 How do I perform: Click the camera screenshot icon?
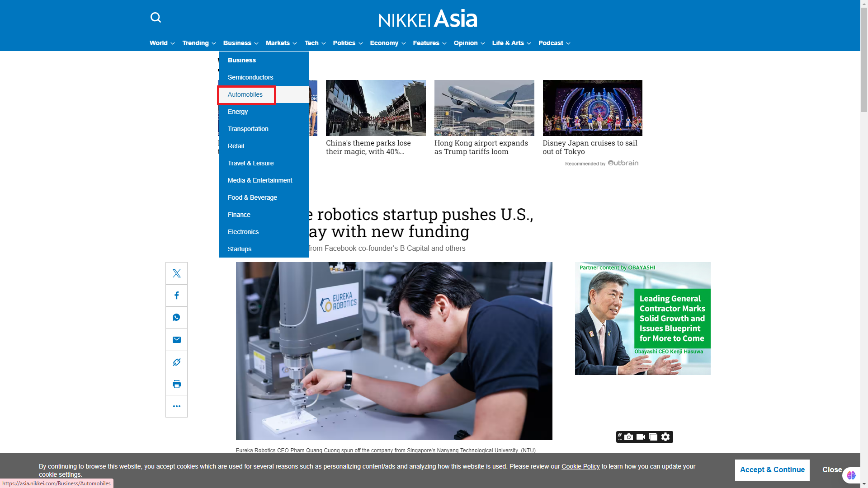click(x=628, y=437)
